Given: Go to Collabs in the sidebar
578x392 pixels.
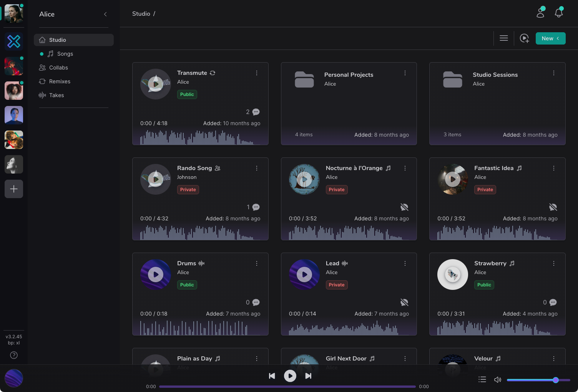Looking at the screenshot, I should [x=58, y=68].
